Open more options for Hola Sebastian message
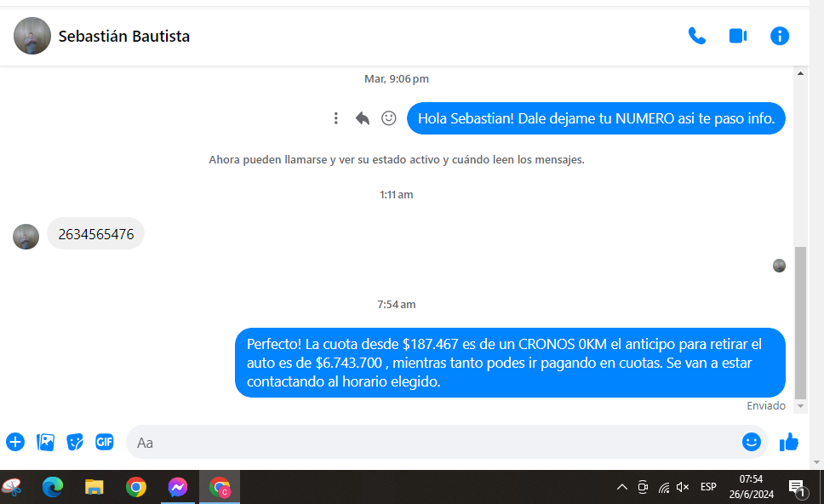The height and width of the screenshot is (504, 824). click(336, 118)
